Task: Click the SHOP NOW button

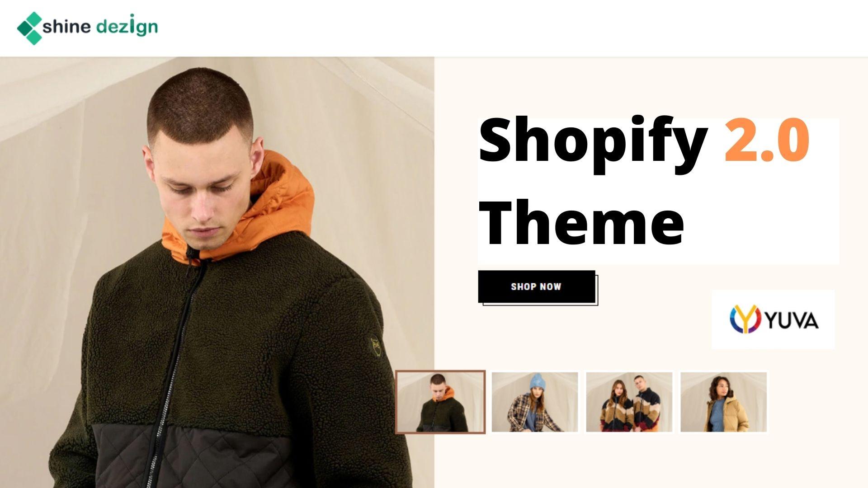Action: tap(537, 286)
